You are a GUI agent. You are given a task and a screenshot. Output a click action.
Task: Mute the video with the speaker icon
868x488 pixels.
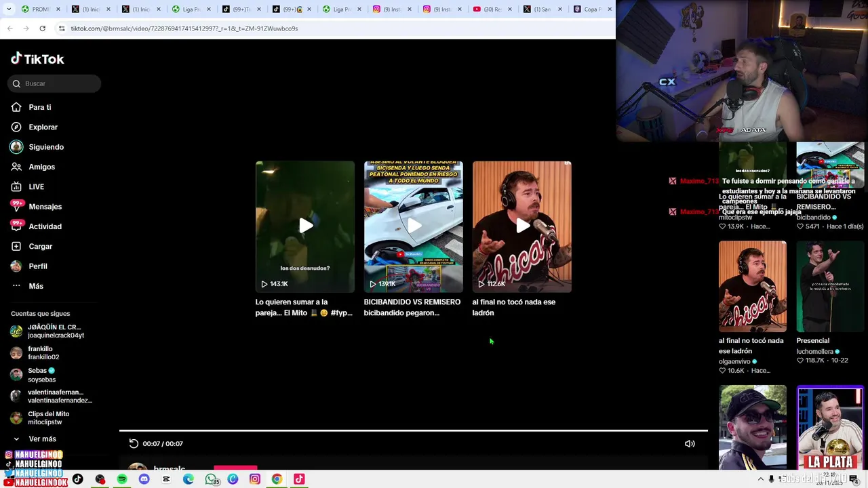690,444
